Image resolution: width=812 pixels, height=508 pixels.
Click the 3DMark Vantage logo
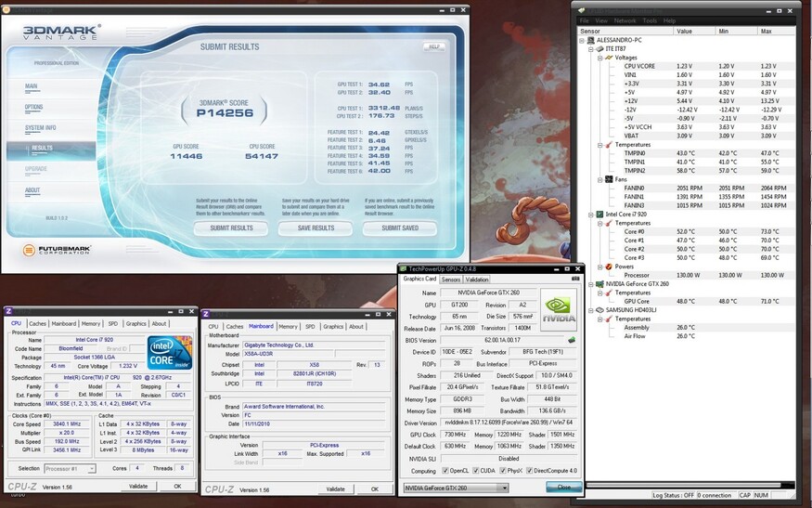(x=61, y=33)
